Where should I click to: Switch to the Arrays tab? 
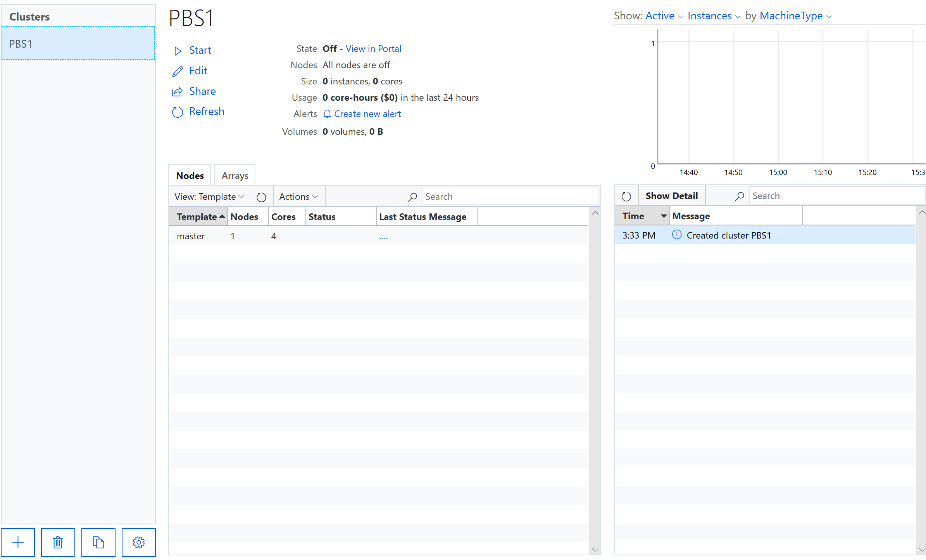[234, 175]
